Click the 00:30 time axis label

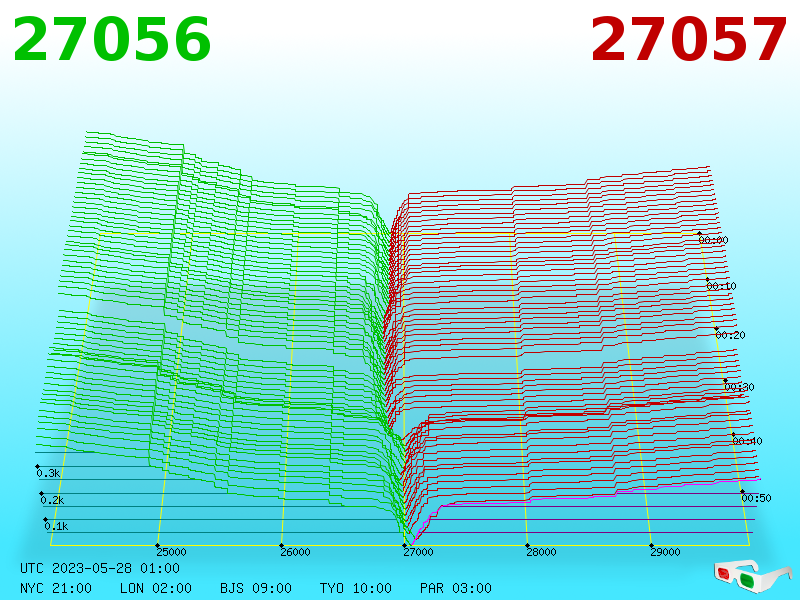[x=739, y=387]
